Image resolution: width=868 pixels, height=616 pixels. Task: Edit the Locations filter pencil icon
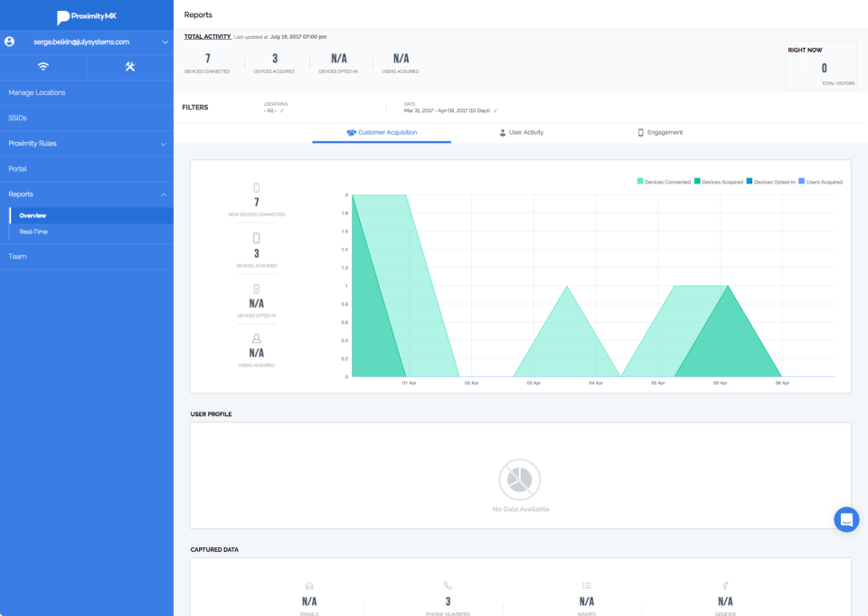click(x=282, y=110)
